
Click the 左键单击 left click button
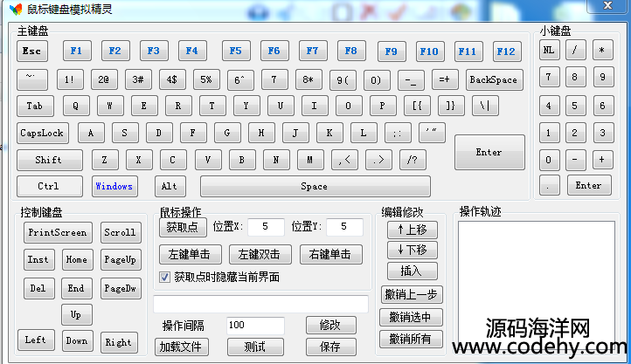190,255
